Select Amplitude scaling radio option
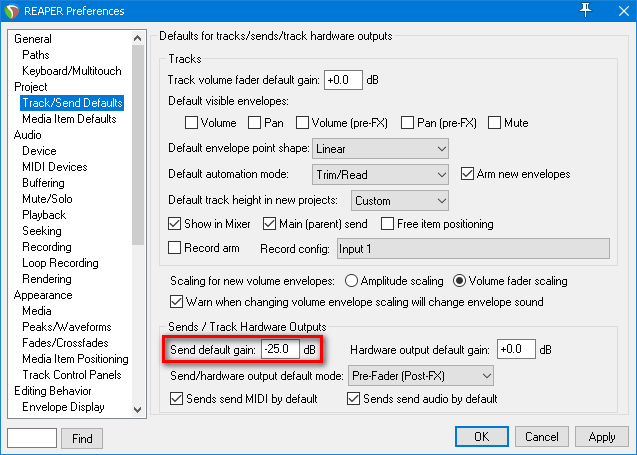Image resolution: width=637 pixels, height=455 pixels. [x=351, y=281]
